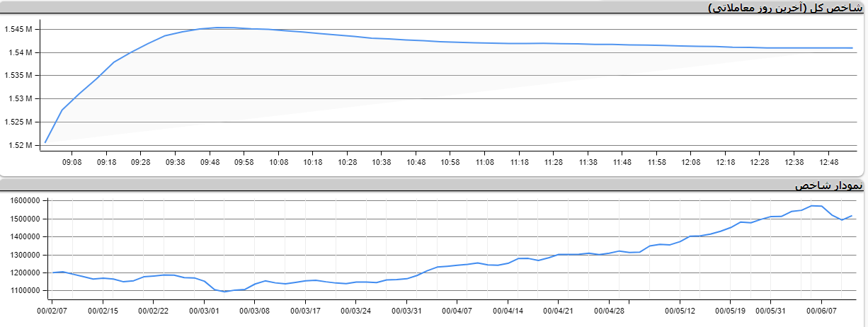868x327 pixels.
Task: Click the lowest dip of the lower chart line
Action: [x=225, y=292]
